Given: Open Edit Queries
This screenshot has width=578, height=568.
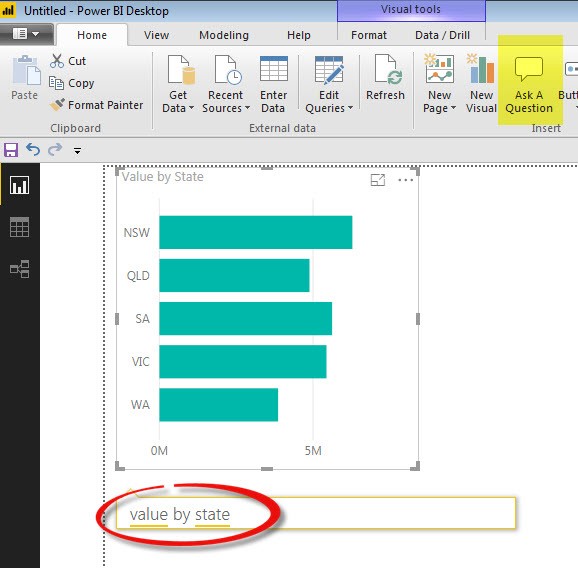Looking at the screenshot, I should click(329, 84).
